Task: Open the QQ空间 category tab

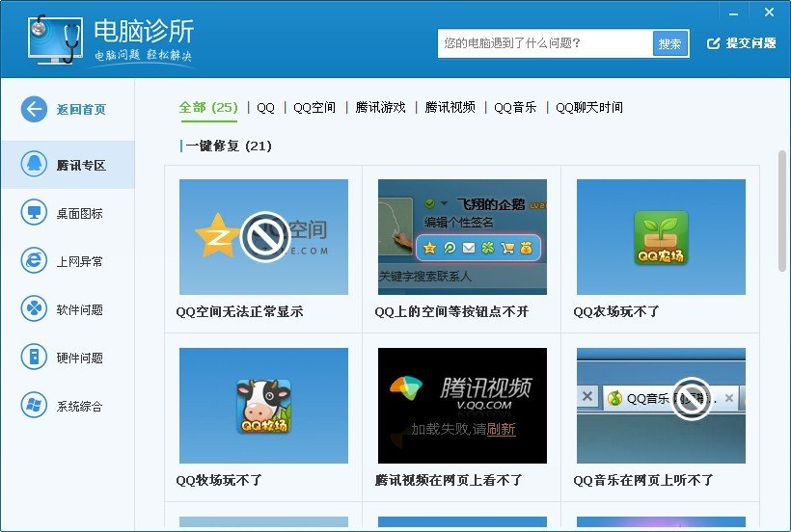Action: tap(314, 107)
